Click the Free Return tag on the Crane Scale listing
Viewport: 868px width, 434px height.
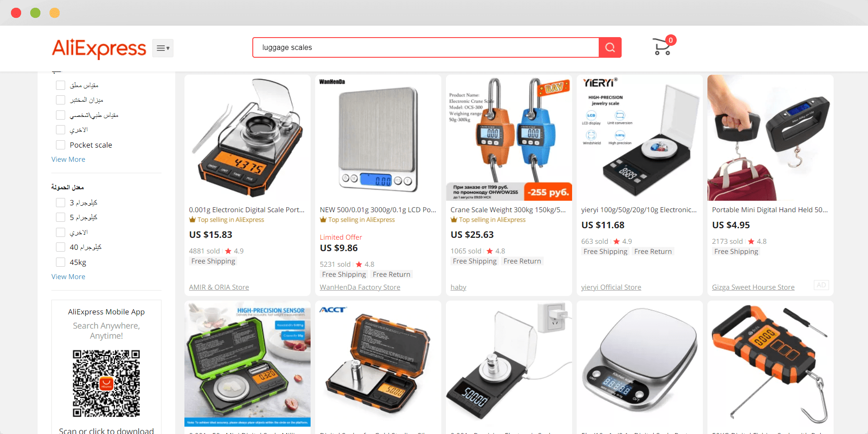[x=522, y=261]
